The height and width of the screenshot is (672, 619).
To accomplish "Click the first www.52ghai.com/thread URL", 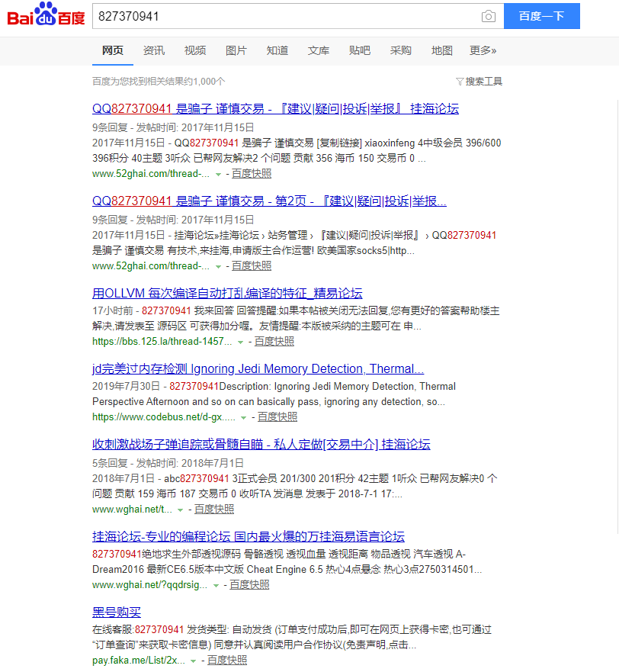I will (151, 174).
